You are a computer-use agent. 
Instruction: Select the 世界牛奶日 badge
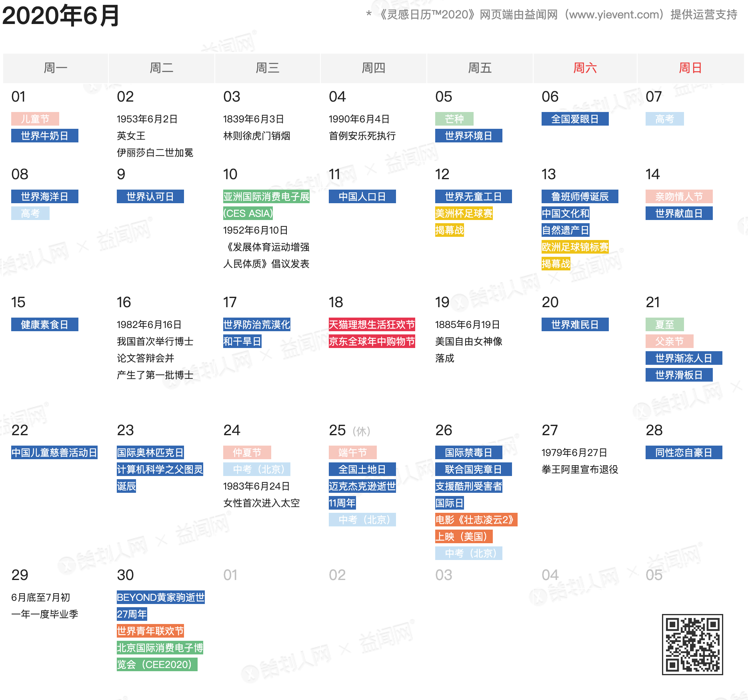coord(44,136)
